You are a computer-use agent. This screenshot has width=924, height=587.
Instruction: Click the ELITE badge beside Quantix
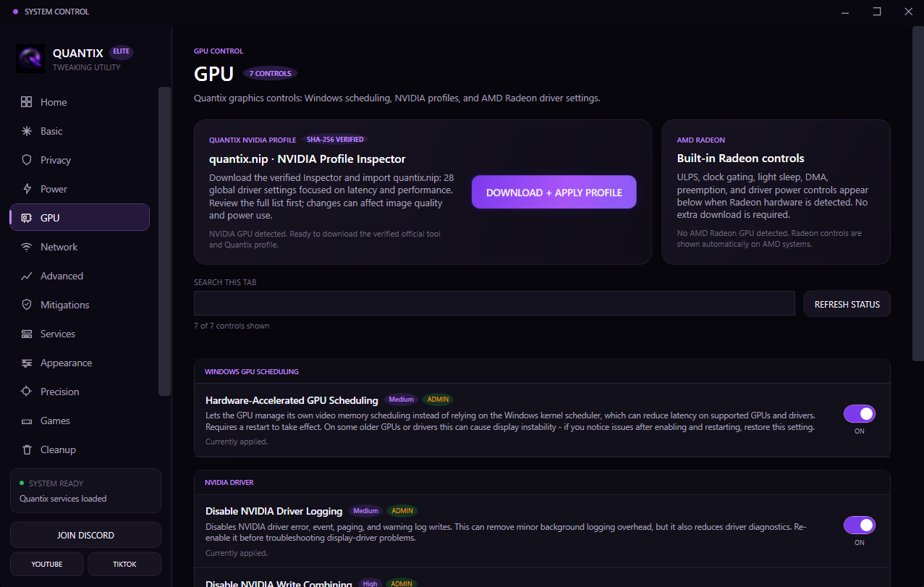click(x=122, y=52)
